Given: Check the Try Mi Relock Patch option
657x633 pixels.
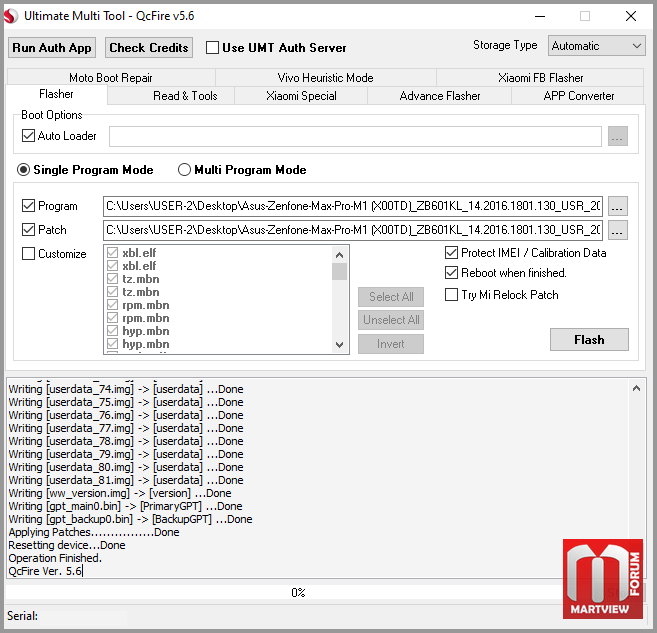Looking at the screenshot, I should tap(452, 295).
